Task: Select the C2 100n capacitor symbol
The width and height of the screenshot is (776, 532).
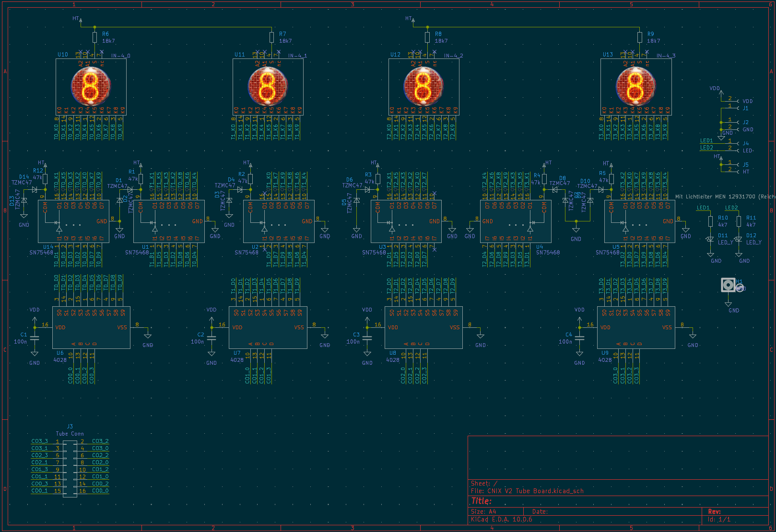Action: [x=212, y=338]
